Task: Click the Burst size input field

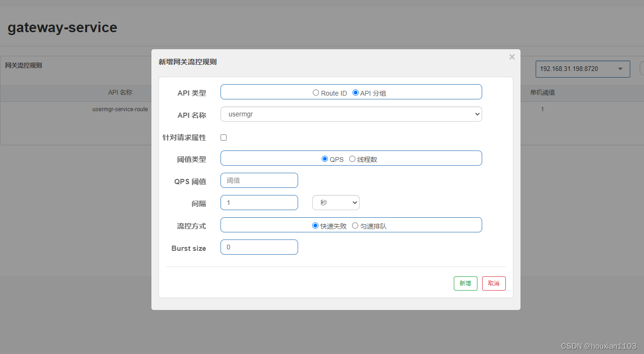Action: 259,247
